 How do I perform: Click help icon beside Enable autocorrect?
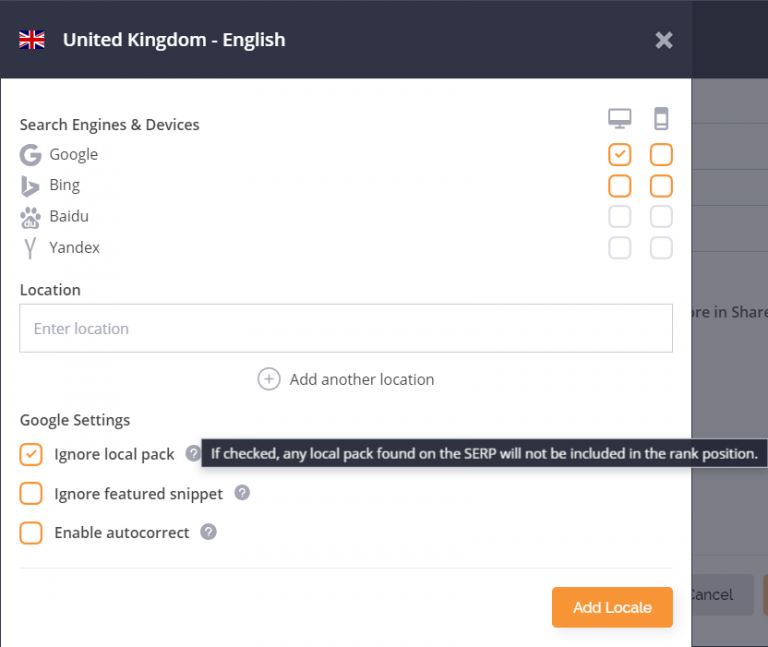208,532
